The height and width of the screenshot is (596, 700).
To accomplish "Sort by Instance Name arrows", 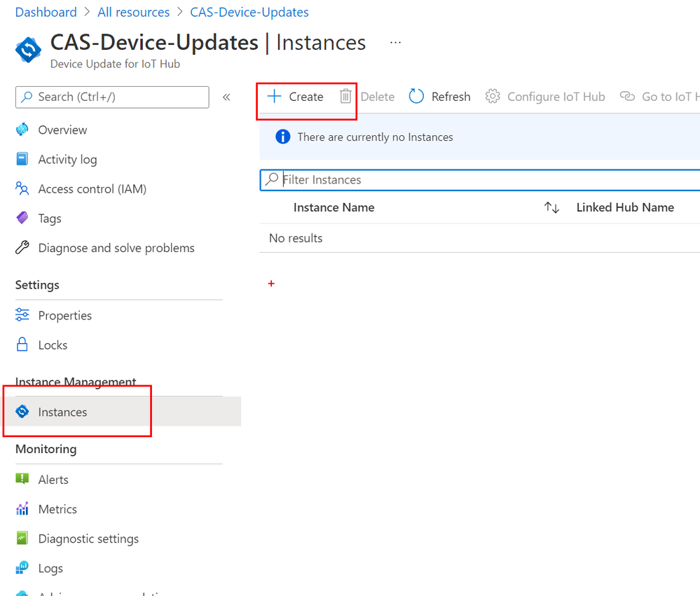I will (551, 207).
